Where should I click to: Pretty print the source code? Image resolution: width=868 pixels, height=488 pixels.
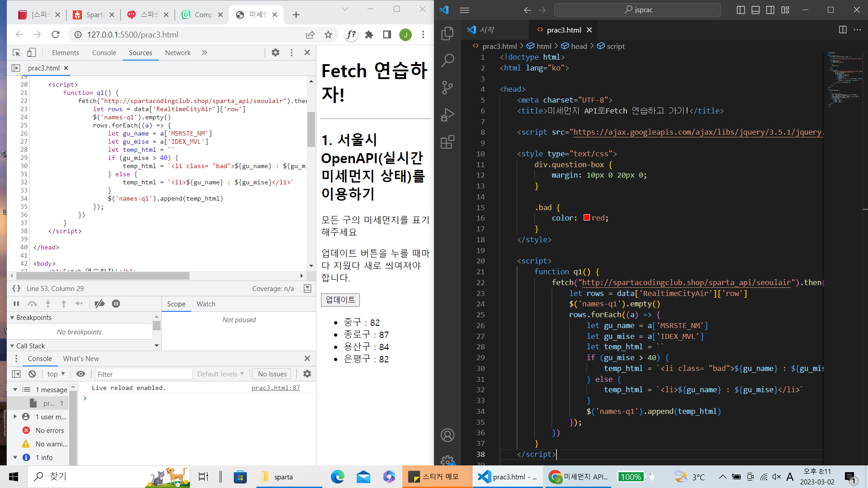tap(16, 288)
